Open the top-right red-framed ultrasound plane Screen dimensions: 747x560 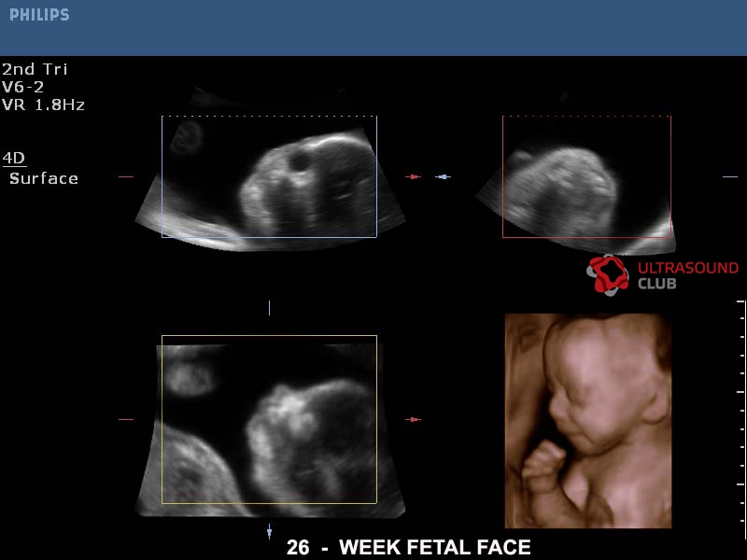[587, 176]
